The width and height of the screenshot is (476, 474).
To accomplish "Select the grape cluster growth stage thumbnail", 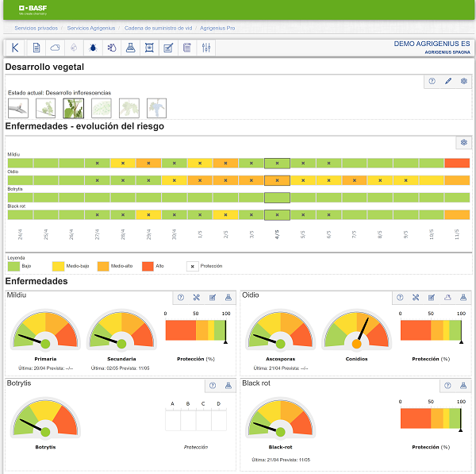I will (156, 108).
